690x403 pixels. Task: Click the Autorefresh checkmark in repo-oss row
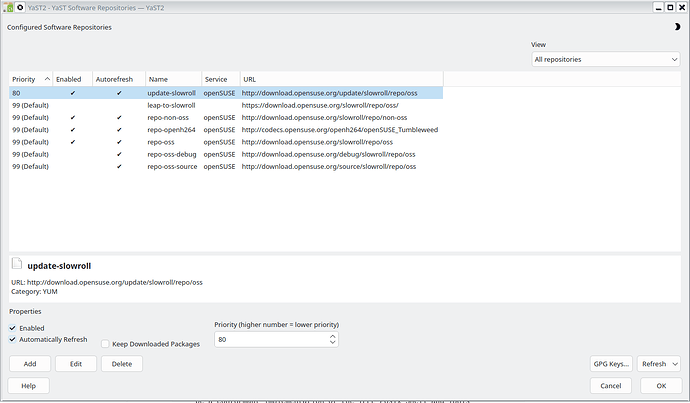(119, 142)
